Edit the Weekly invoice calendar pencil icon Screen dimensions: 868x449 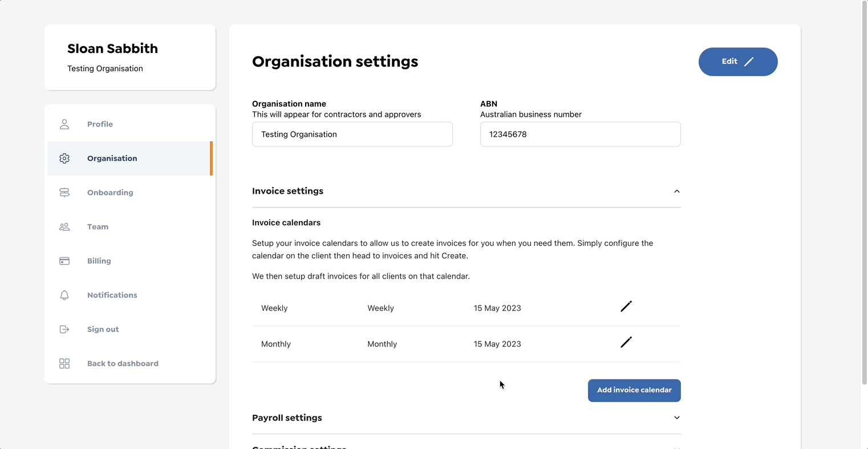(626, 307)
